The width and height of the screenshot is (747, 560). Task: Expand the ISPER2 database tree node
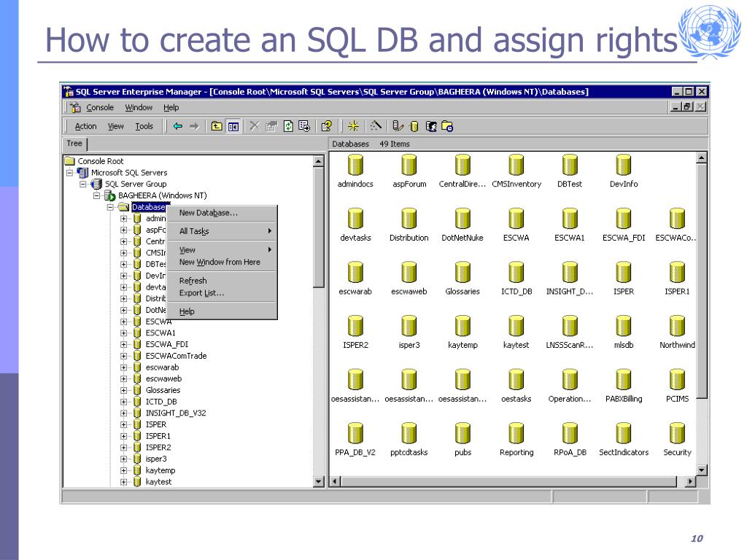pos(124,448)
